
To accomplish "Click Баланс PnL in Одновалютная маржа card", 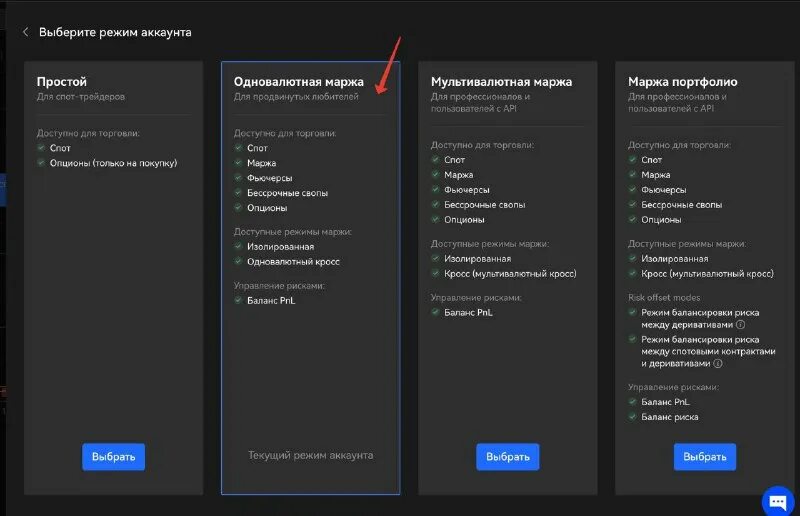I will [271, 301].
